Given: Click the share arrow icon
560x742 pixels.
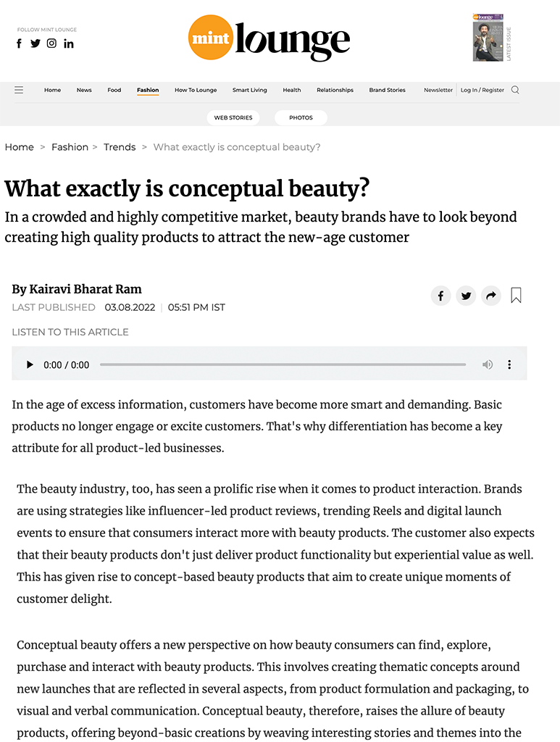Looking at the screenshot, I should coord(490,296).
